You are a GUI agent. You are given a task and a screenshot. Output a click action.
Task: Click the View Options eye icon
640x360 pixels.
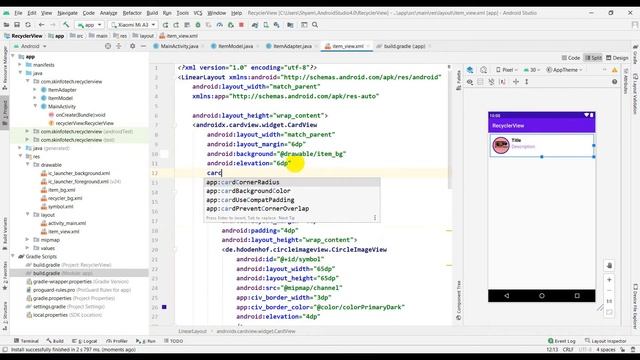pyautogui.click(x=470, y=82)
